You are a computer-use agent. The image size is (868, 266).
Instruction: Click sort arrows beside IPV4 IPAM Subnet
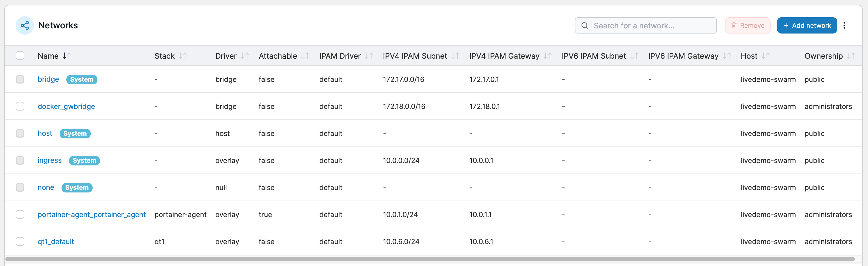[455, 56]
